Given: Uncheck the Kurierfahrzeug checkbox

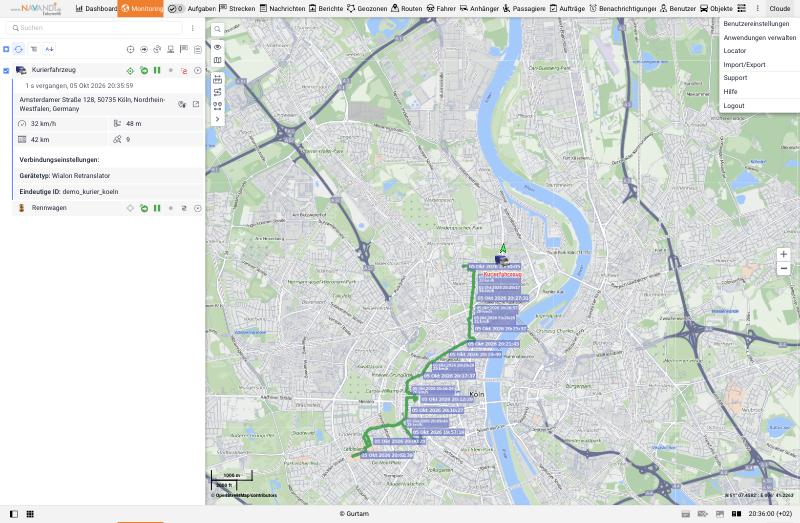Looking at the screenshot, I should [6, 71].
